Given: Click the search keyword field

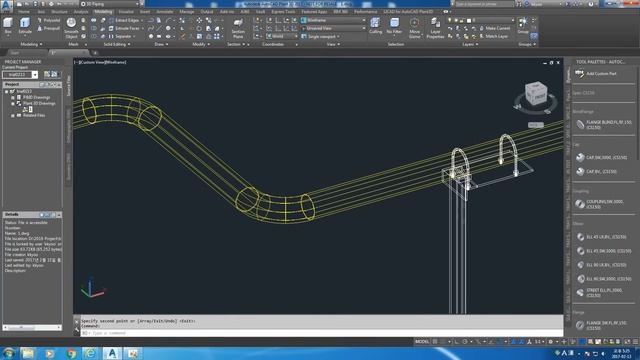Looking at the screenshot, I should (484, 4).
